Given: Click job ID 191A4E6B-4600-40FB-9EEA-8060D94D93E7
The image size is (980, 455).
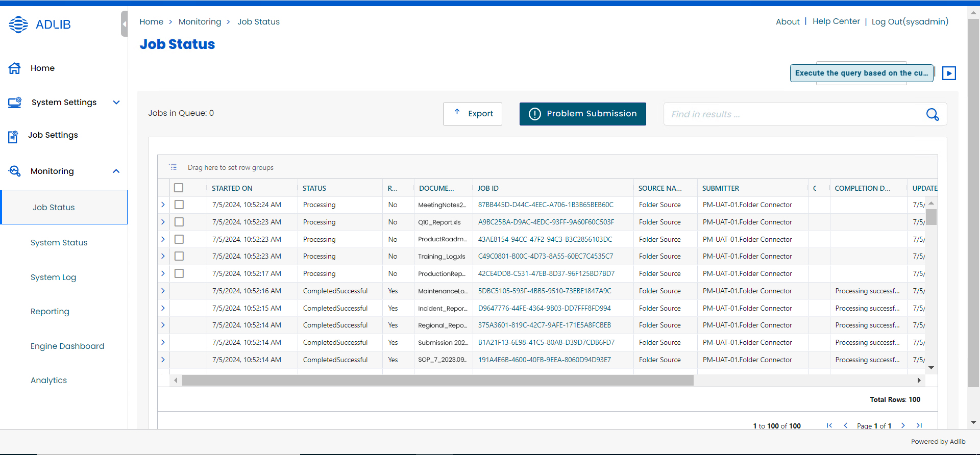Looking at the screenshot, I should click(x=545, y=360).
